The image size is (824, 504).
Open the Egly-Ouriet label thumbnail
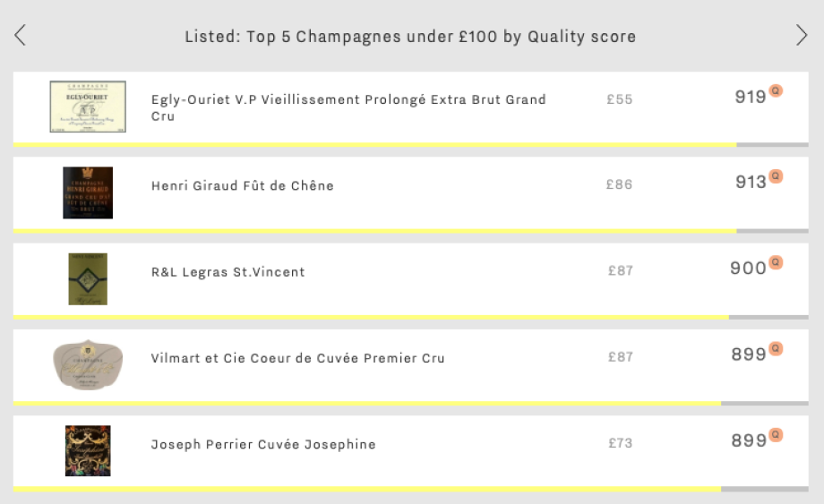[88, 107]
